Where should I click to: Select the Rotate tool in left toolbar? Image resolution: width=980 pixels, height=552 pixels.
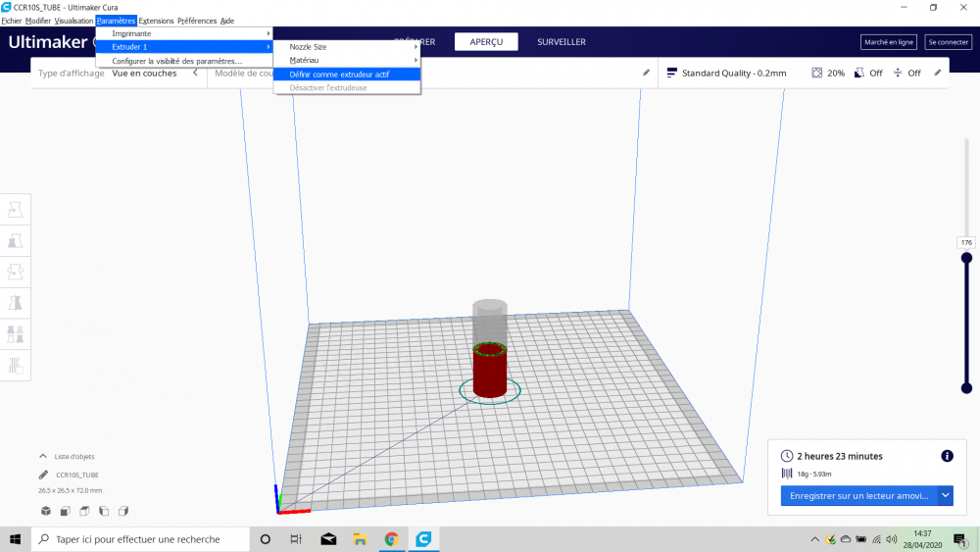[15, 272]
